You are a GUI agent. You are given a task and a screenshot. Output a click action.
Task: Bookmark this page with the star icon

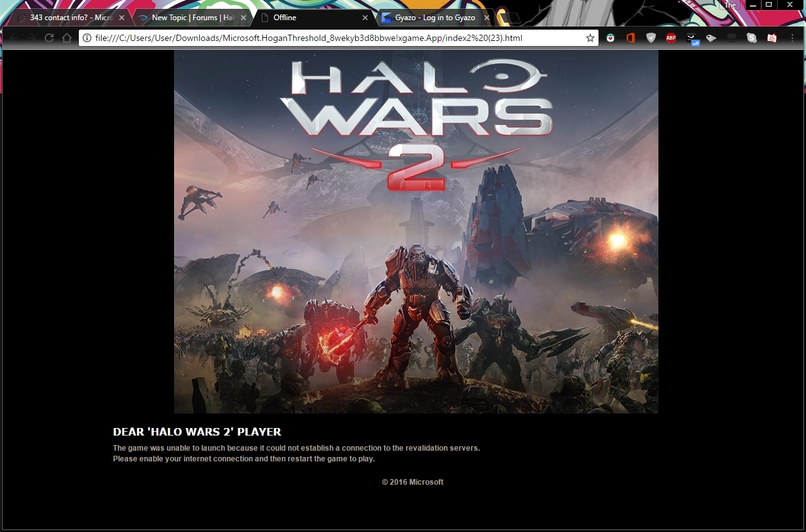click(x=590, y=38)
